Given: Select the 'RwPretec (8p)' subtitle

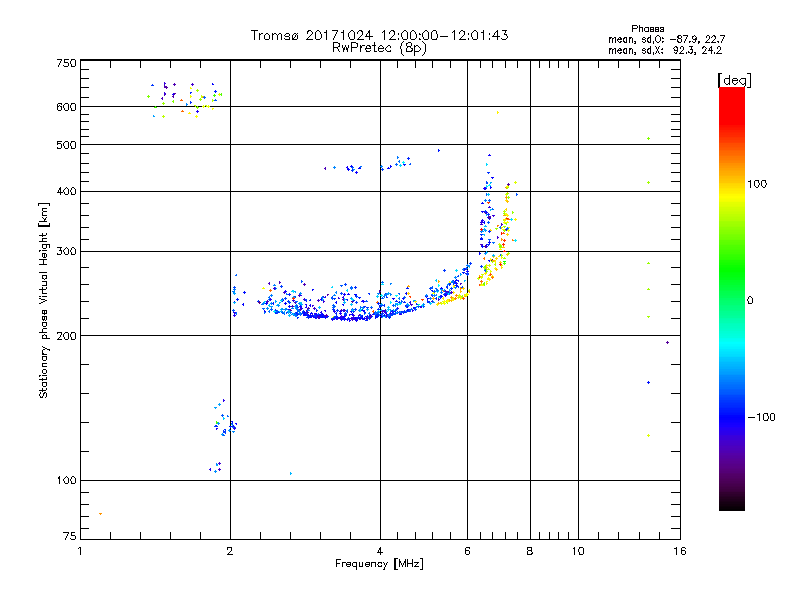Looking at the screenshot, I should pyautogui.click(x=379, y=48).
